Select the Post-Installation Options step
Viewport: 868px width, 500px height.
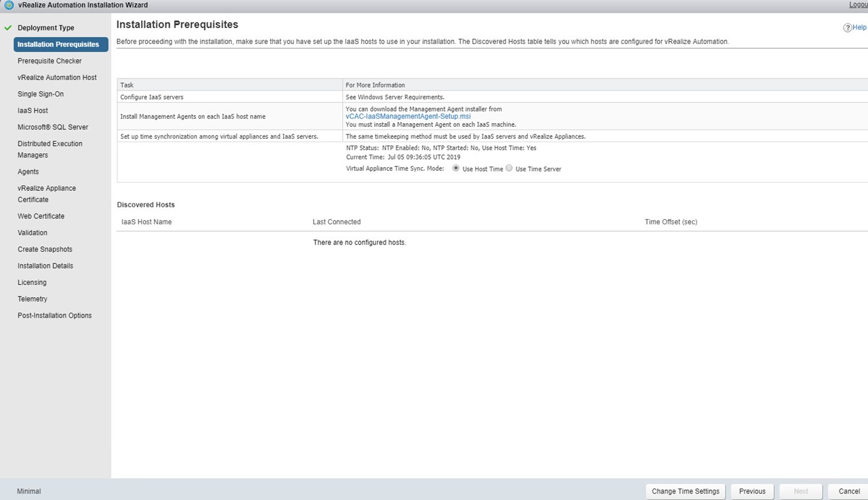pos(55,315)
